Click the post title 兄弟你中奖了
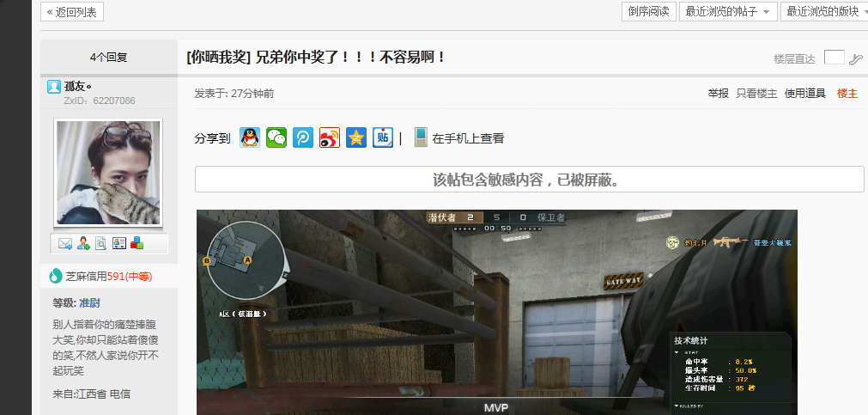Screen dimensions: 868x415 coord(350,57)
